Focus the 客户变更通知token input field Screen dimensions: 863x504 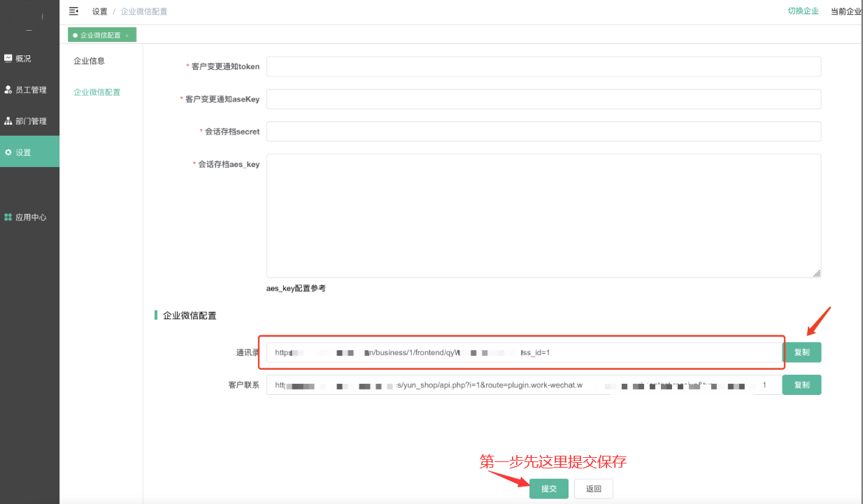point(543,66)
